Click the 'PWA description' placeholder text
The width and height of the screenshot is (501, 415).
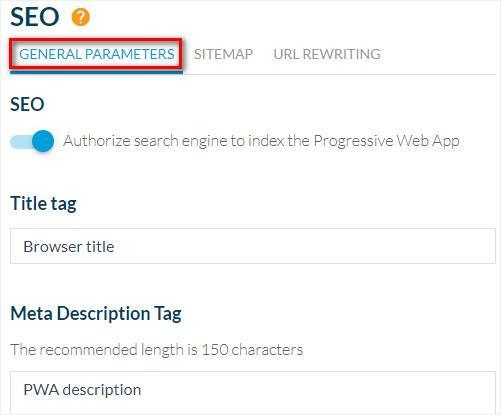(x=82, y=390)
